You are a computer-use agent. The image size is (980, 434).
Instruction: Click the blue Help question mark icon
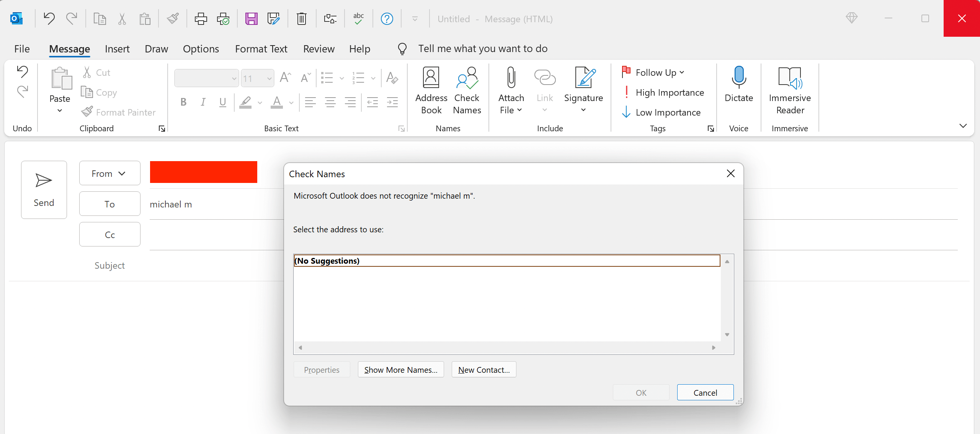pyautogui.click(x=387, y=19)
